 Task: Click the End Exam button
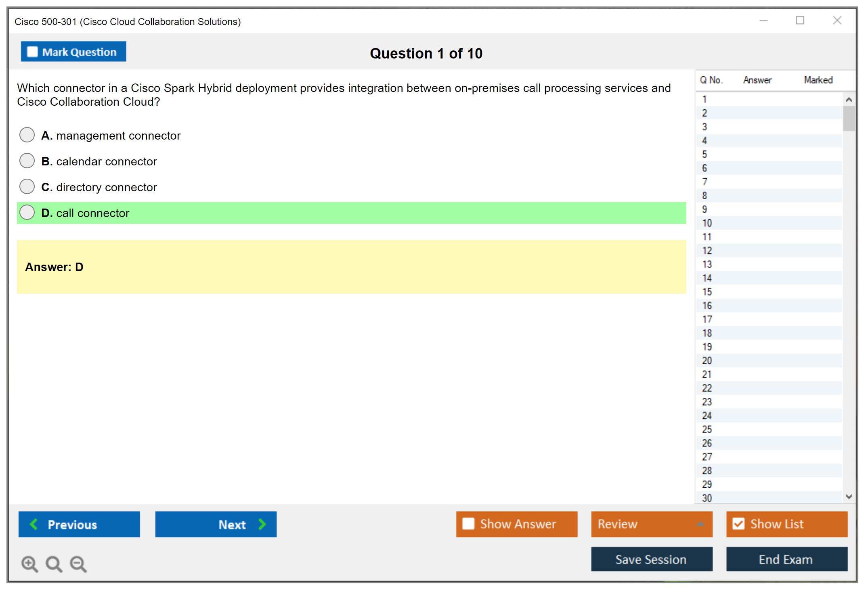pos(786,559)
